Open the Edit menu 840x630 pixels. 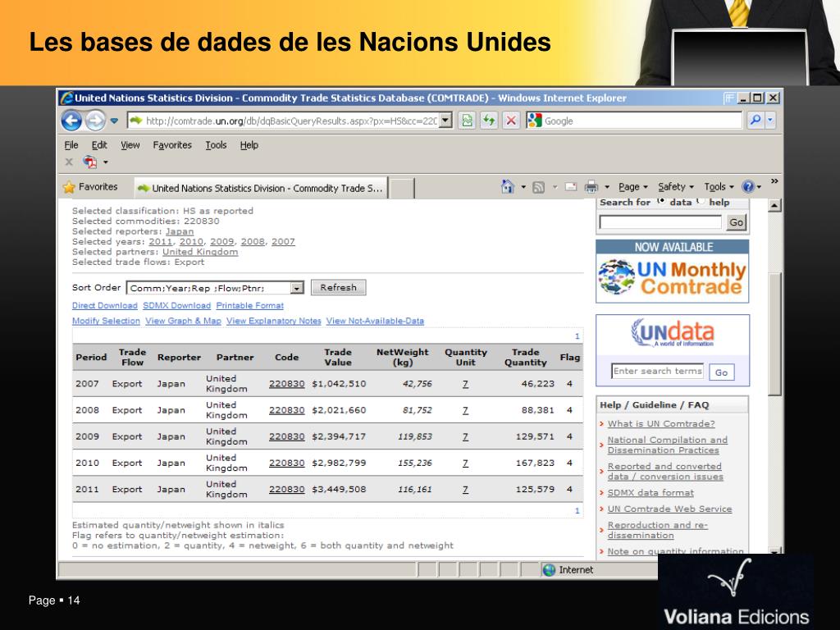click(x=99, y=145)
